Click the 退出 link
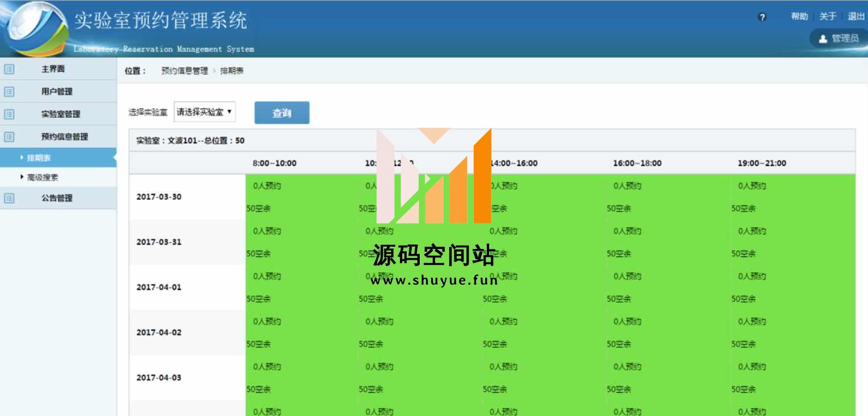 pyautogui.click(x=856, y=16)
